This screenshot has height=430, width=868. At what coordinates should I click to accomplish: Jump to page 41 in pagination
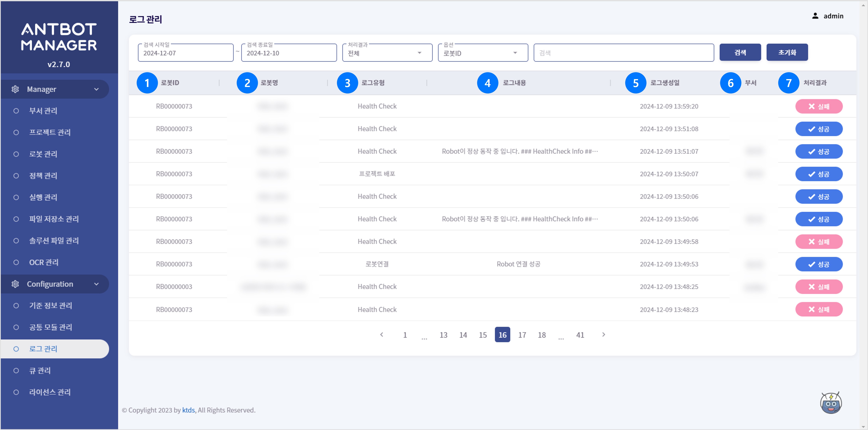[580, 335]
